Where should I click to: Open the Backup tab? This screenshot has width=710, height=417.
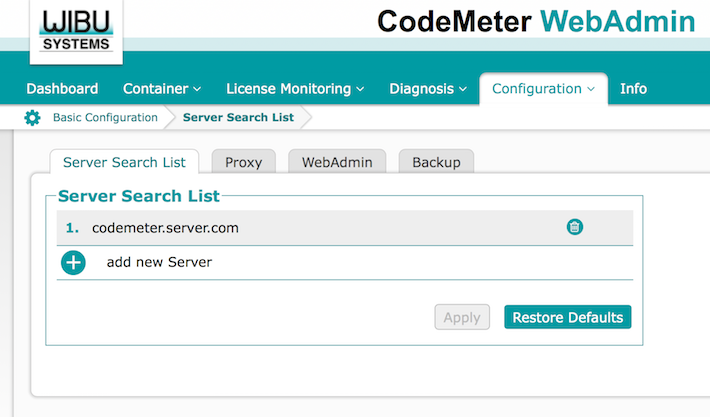click(436, 162)
